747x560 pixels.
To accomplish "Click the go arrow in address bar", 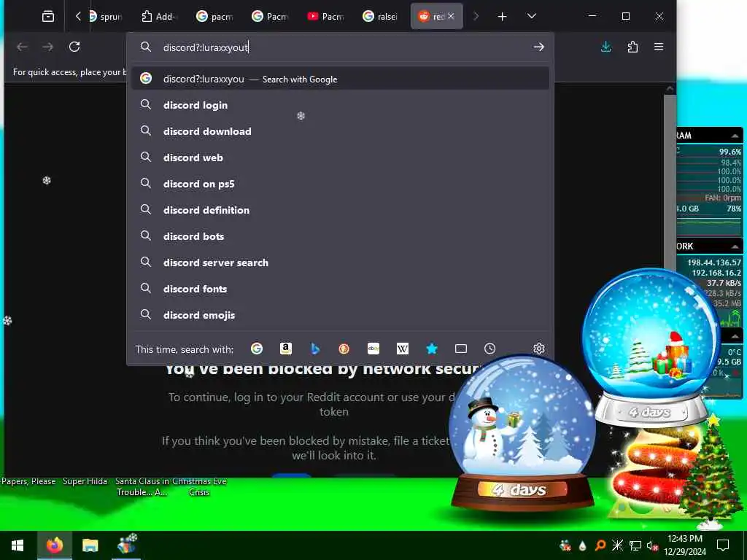I will [539, 47].
